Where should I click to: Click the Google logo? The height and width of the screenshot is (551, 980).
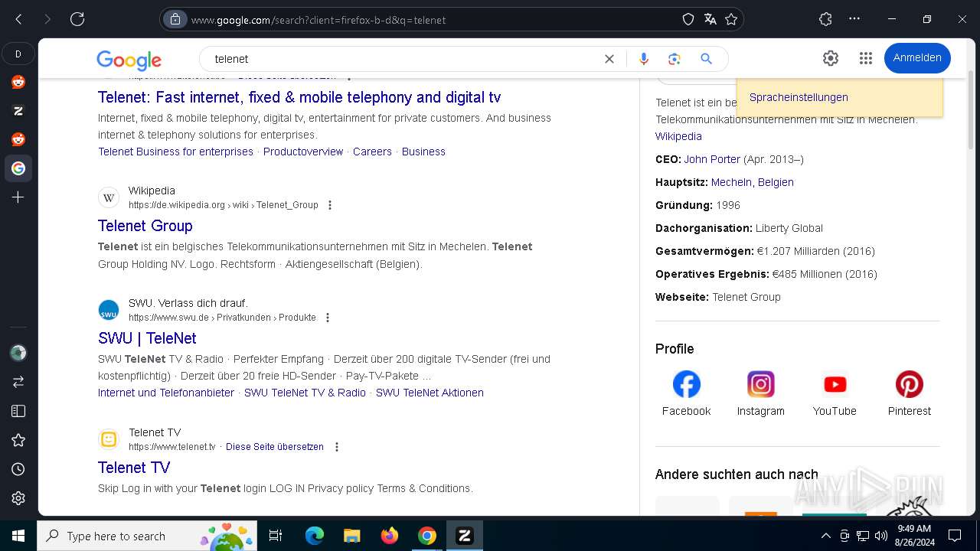coord(129,60)
